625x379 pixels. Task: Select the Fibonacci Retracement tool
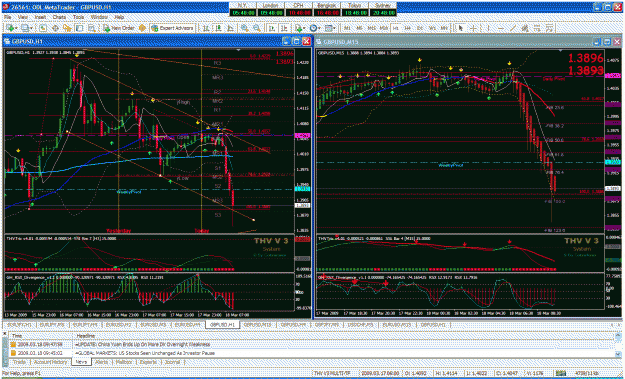(x=537, y=28)
